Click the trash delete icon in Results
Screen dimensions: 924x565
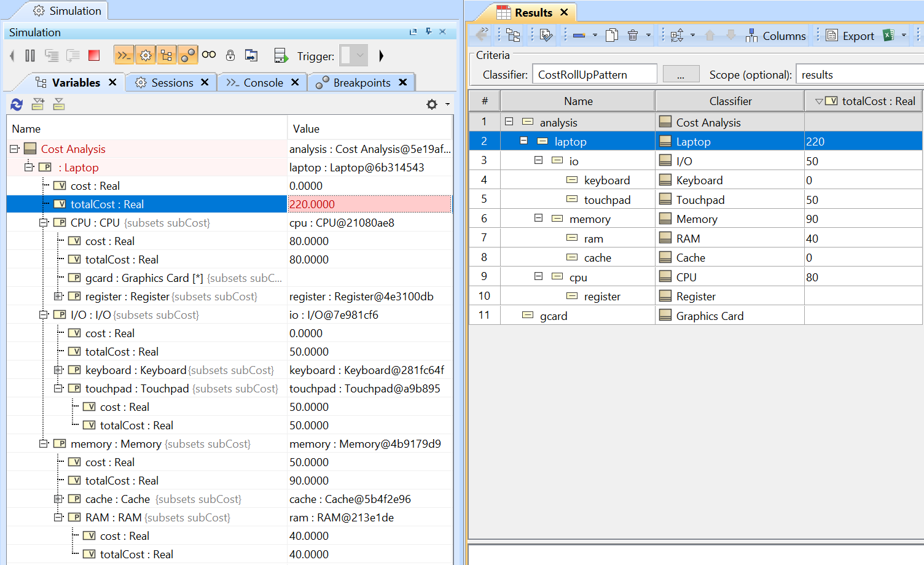633,36
